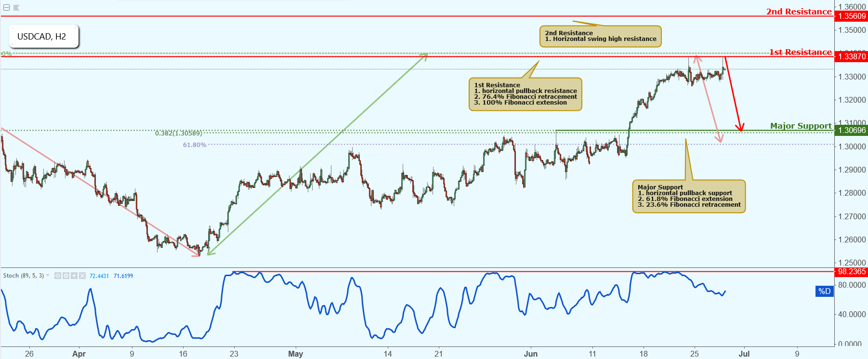Select the Major Support green text label
Screen dimensions: 868x359
click(801, 126)
